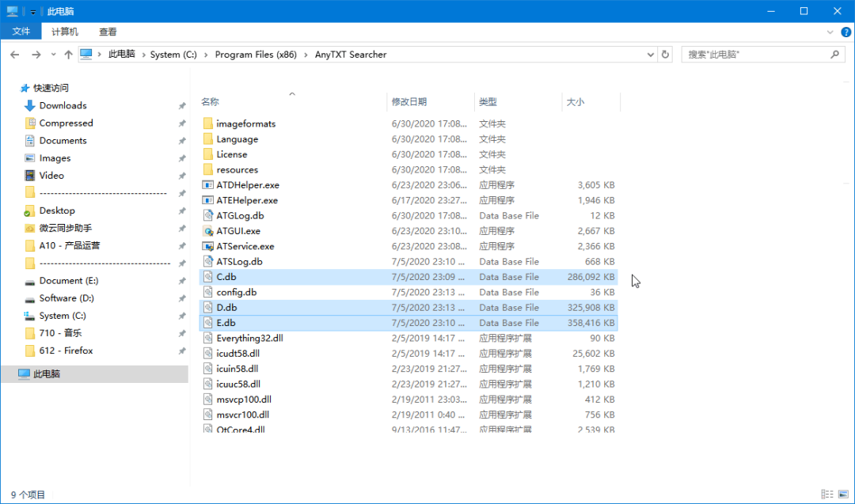This screenshot has width=855, height=504.
Task: Select icuin58.dll file name
Action: 237,369
